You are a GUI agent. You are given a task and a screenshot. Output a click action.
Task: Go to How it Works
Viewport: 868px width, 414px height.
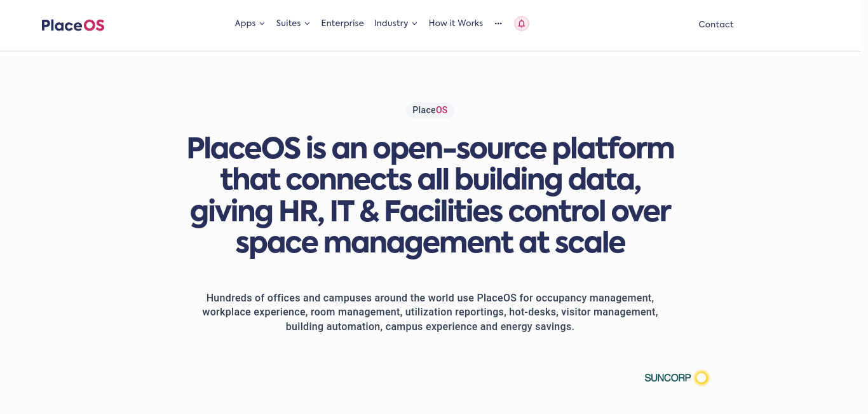pos(456,24)
